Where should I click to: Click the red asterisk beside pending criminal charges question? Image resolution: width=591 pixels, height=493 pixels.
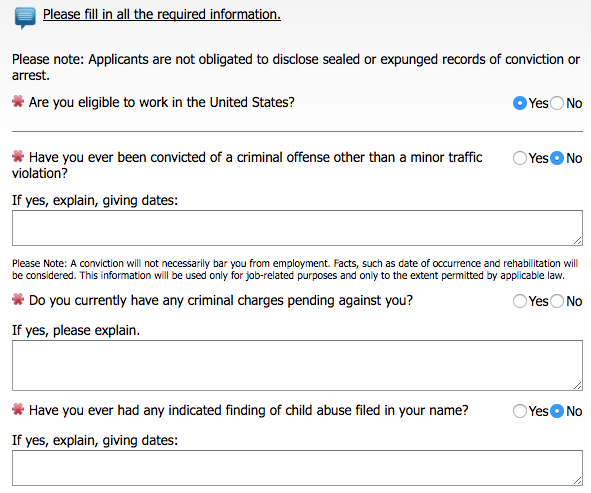(18, 299)
